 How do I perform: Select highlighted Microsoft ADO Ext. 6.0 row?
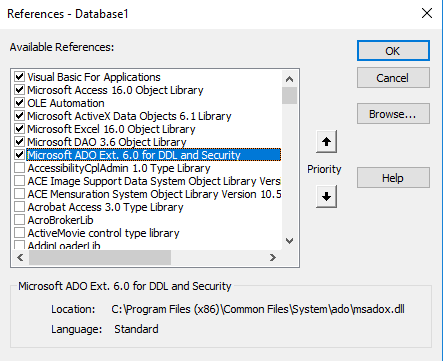point(154,155)
